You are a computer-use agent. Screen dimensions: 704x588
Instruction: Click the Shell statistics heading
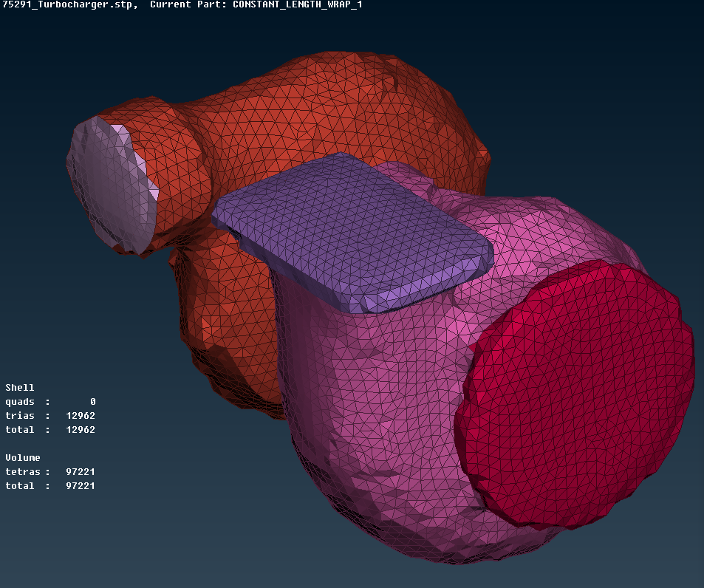(x=20, y=387)
